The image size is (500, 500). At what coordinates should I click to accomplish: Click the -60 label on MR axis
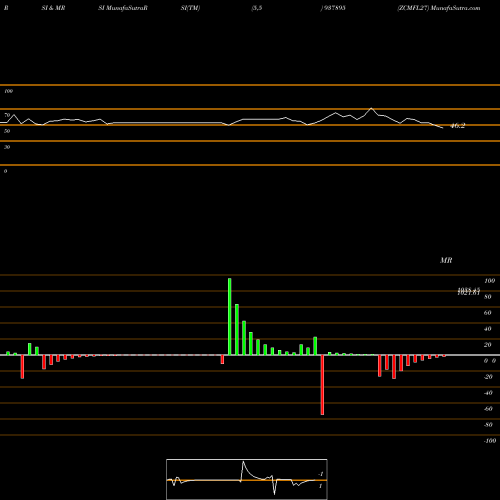click(x=488, y=409)
